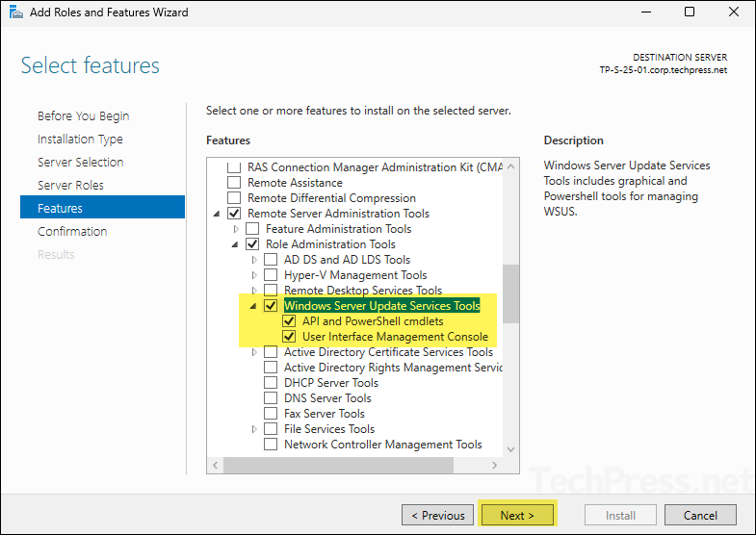This screenshot has height=535, width=756.
Task: Tick the DNS Server Tools checkbox
Action: 271,398
